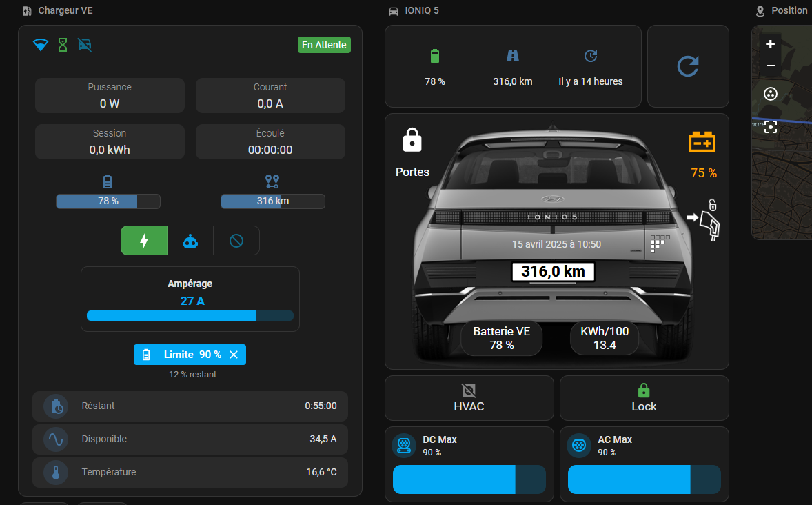Click the green hourglass waiting icon
This screenshot has height=505, width=812.
point(63,45)
